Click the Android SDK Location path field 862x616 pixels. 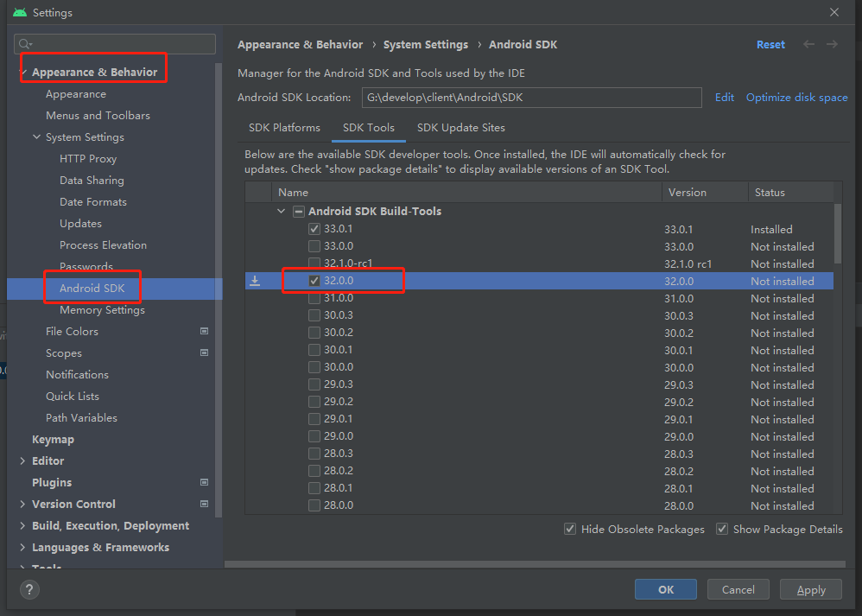point(531,98)
